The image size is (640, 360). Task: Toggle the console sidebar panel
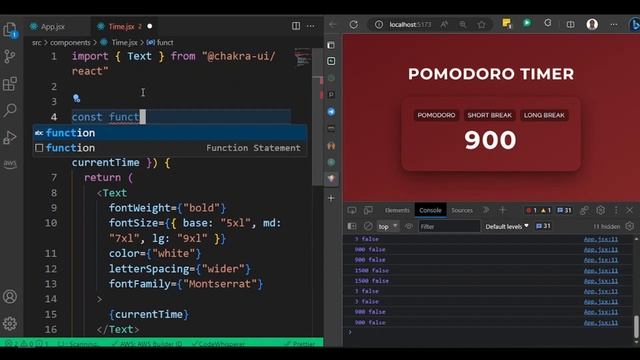coord(352,226)
